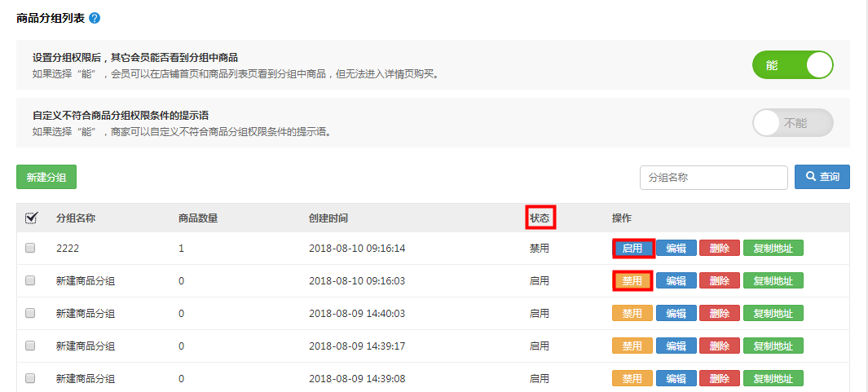
Task: Click 禁用 for group created at 14:39:08
Action: pos(632,379)
